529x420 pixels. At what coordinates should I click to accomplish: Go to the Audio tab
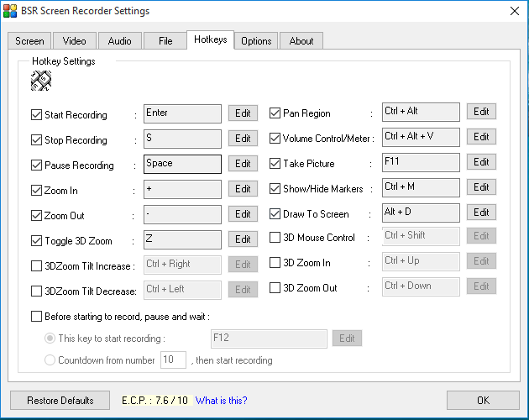119,41
